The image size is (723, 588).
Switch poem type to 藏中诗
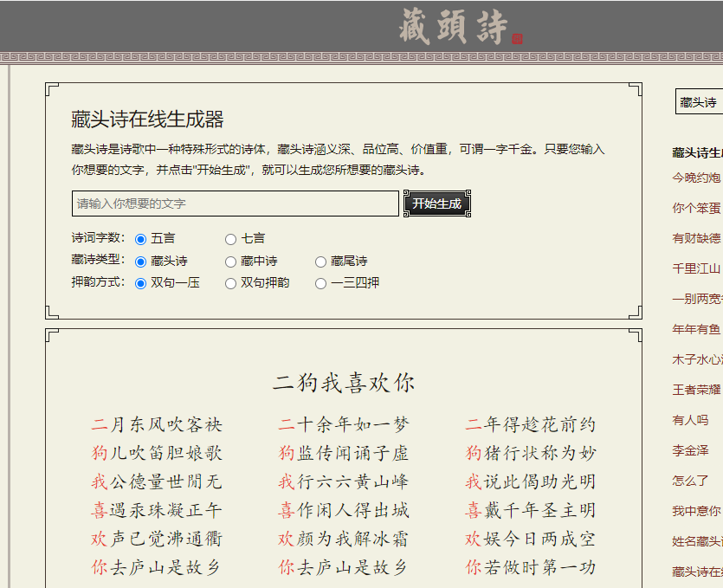click(x=230, y=262)
